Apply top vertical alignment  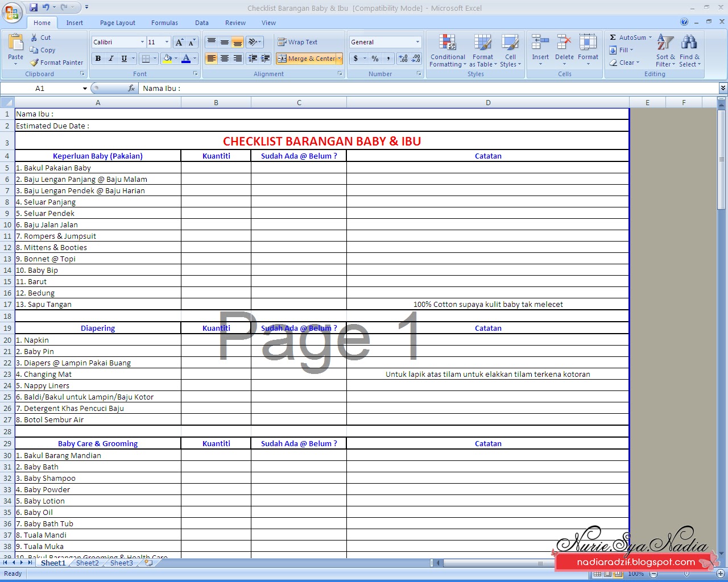212,42
